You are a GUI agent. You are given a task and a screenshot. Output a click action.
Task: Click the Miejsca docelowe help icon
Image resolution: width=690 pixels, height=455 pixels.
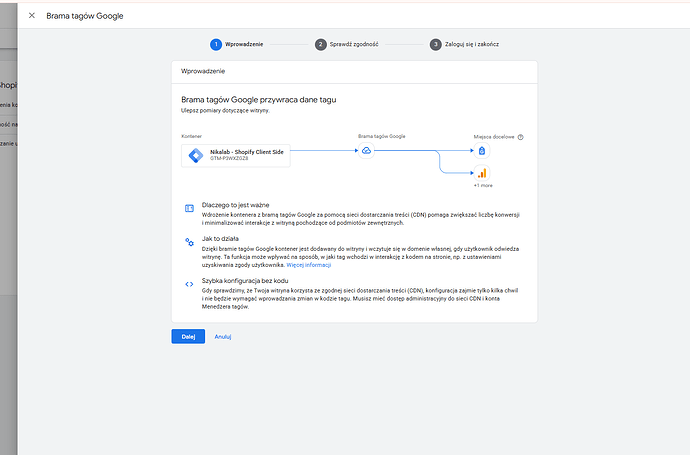pos(521,137)
